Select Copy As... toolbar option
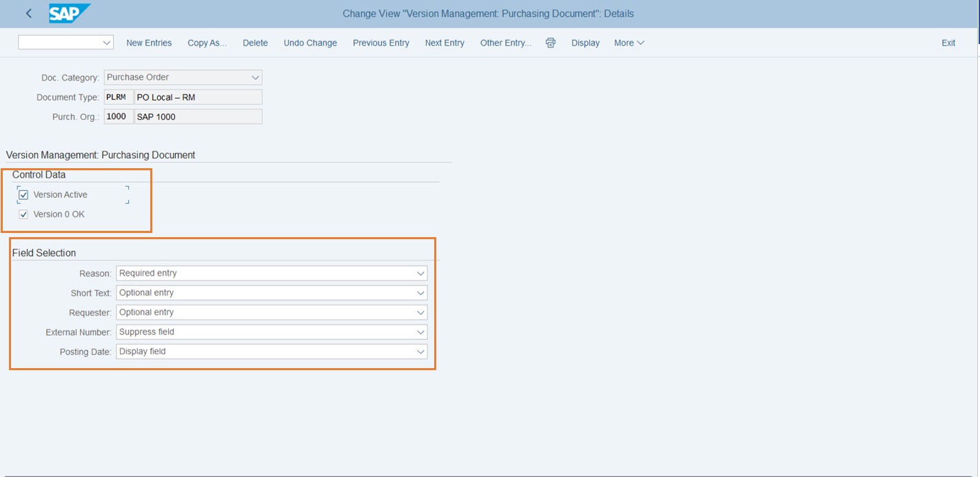 pyautogui.click(x=207, y=43)
